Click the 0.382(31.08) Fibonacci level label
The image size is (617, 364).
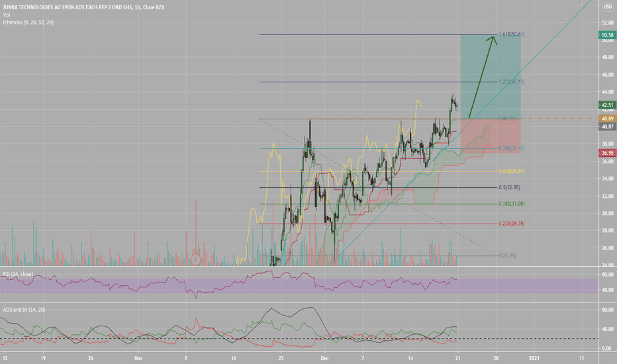click(x=512, y=204)
